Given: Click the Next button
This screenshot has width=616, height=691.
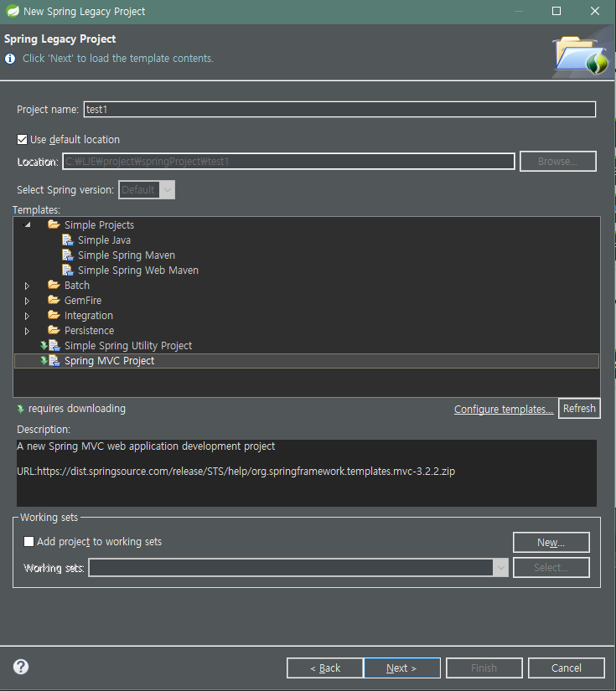Looking at the screenshot, I should tap(401, 668).
